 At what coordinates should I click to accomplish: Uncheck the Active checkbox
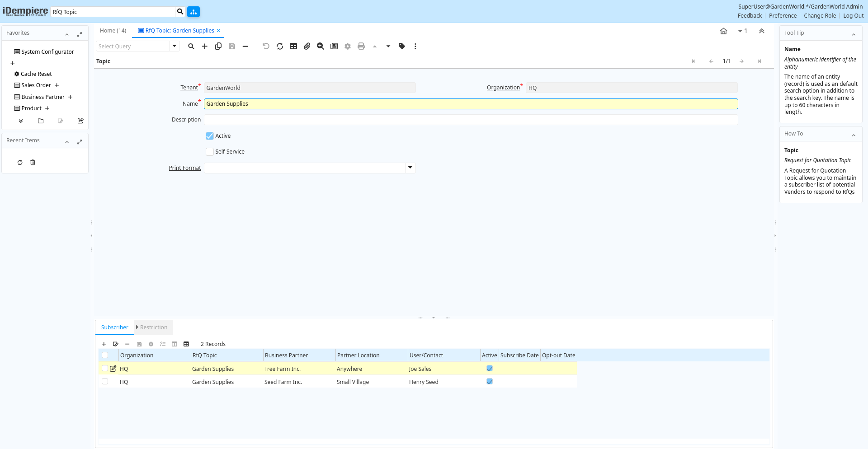click(x=210, y=136)
